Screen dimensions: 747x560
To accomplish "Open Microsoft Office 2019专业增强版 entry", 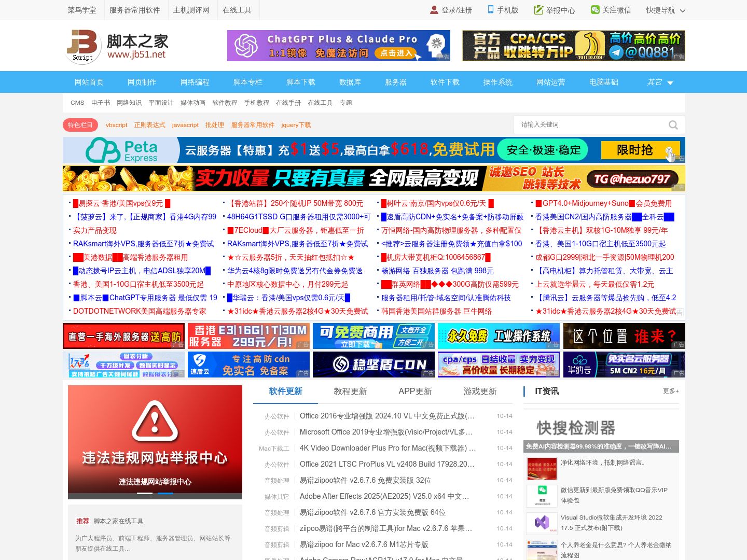I will coord(386,432).
